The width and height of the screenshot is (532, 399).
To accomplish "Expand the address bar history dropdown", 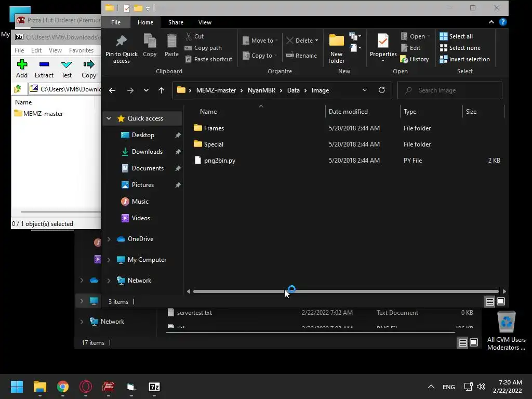I will 364,90.
